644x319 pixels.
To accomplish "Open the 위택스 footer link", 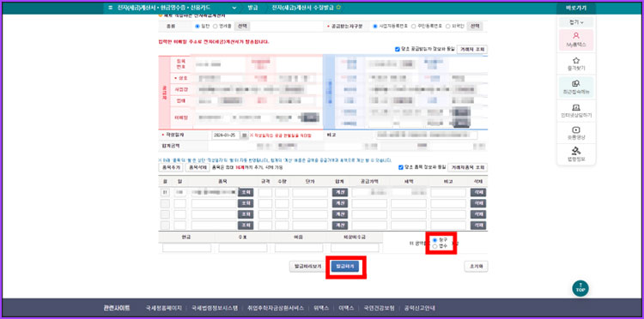I will click(x=321, y=308).
